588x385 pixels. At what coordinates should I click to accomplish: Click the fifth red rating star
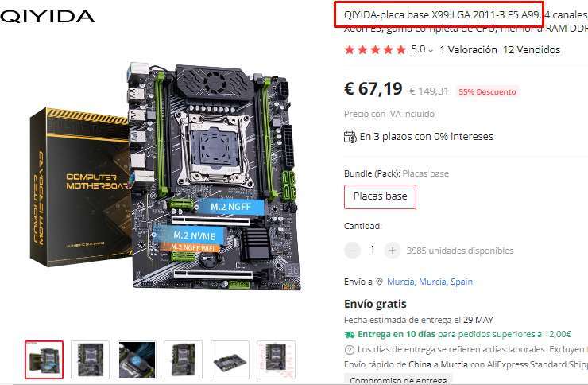click(401, 49)
